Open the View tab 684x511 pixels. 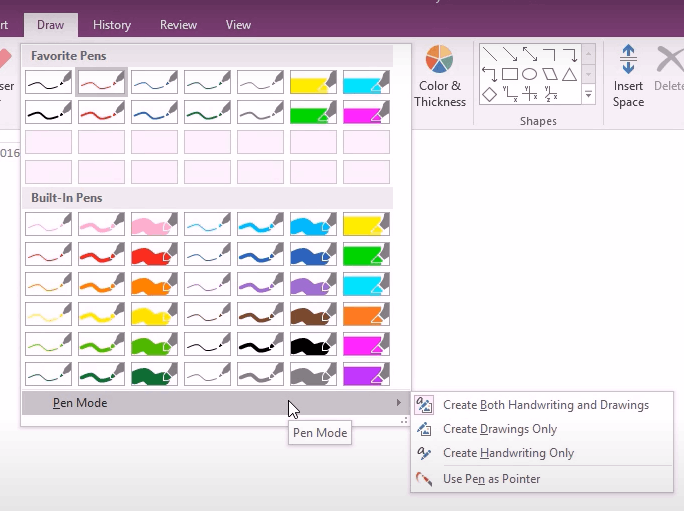click(x=238, y=25)
